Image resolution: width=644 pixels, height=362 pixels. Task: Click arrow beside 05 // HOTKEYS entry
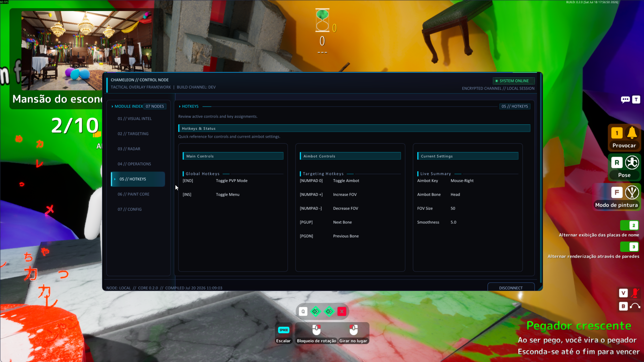pos(115,179)
